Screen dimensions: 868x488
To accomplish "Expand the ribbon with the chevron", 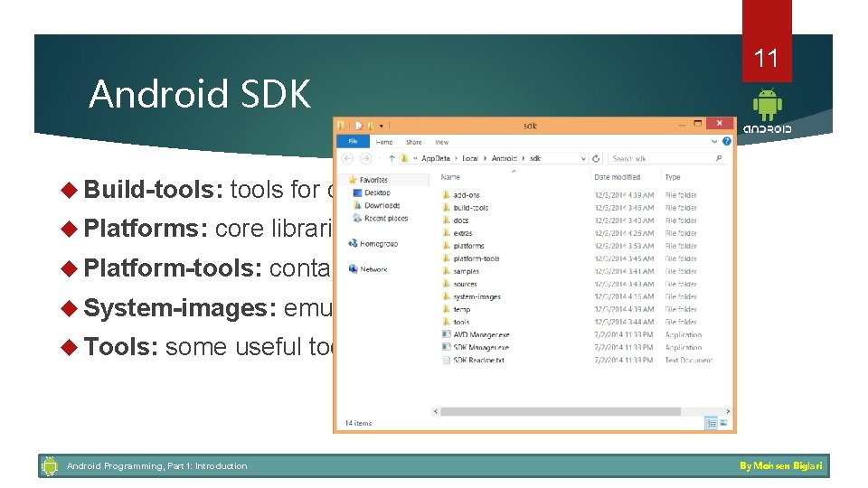I will click(714, 142).
